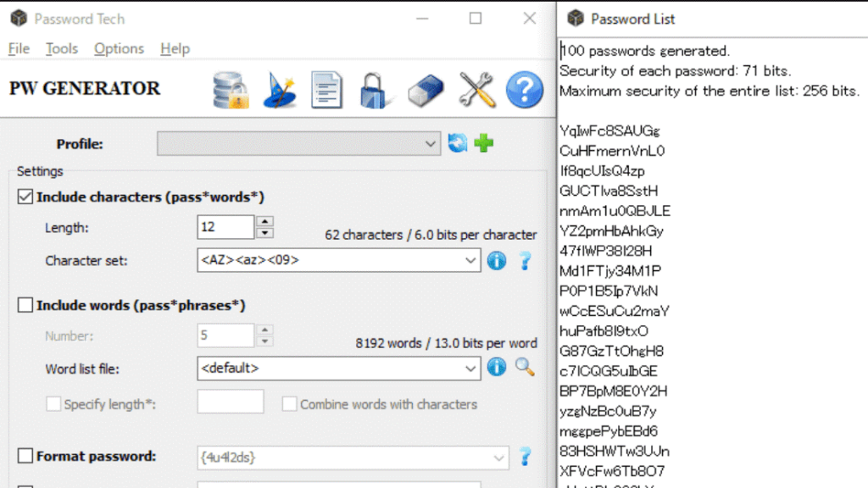
Task: Decrease the words Number value
Action: [x=264, y=341]
